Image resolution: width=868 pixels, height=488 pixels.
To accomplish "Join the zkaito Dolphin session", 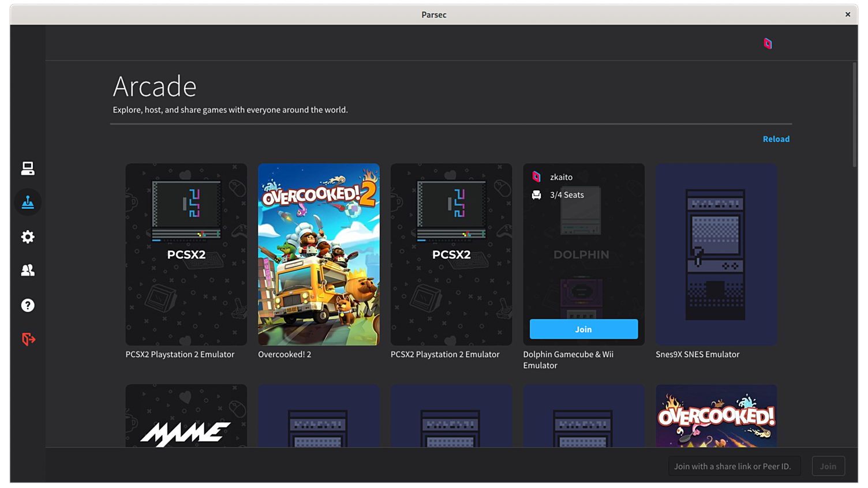I will click(583, 329).
